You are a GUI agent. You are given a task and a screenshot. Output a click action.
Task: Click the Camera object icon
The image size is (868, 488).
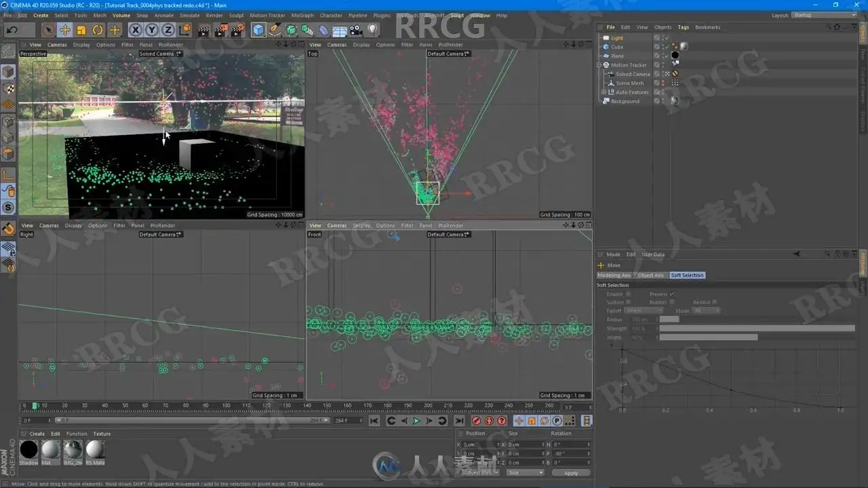(356, 30)
